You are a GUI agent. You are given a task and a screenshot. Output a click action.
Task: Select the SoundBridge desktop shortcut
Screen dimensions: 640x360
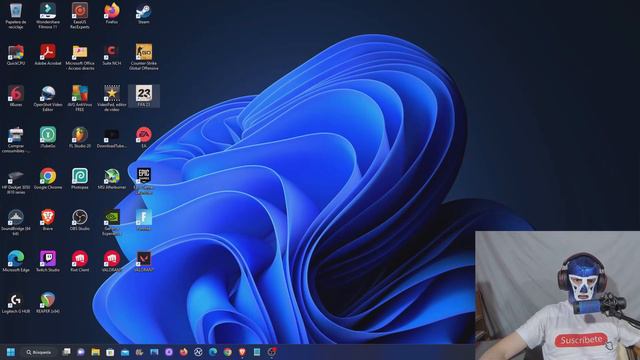(16, 222)
